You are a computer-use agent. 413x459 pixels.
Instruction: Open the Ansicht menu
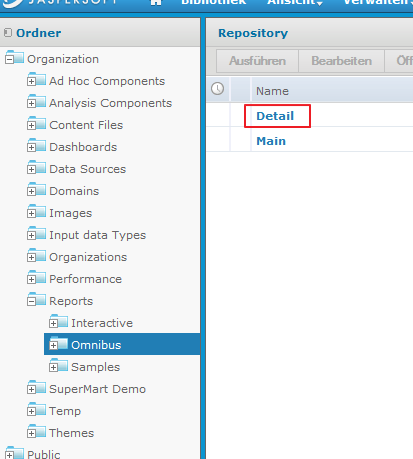point(295,2)
